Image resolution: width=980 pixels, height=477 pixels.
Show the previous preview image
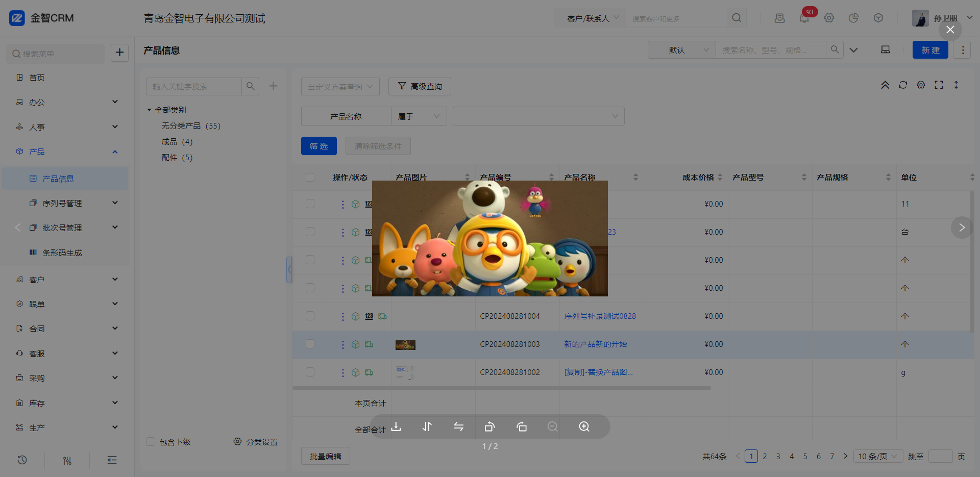pos(18,228)
